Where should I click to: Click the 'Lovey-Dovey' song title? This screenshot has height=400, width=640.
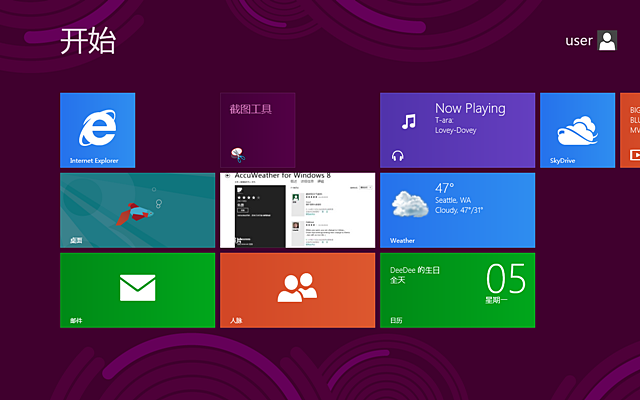(456, 130)
